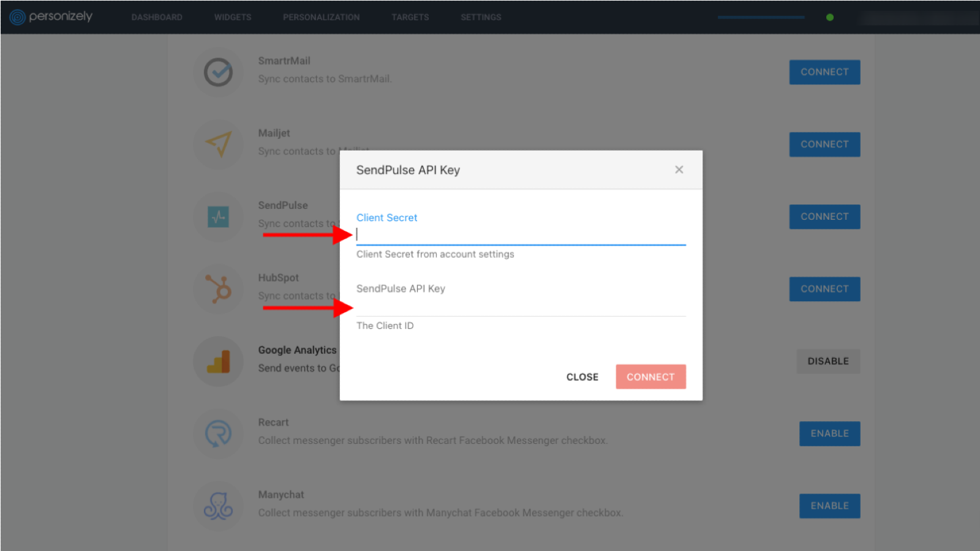Image resolution: width=980 pixels, height=551 pixels.
Task: Click the Personizely logo in header
Action: 51,17
